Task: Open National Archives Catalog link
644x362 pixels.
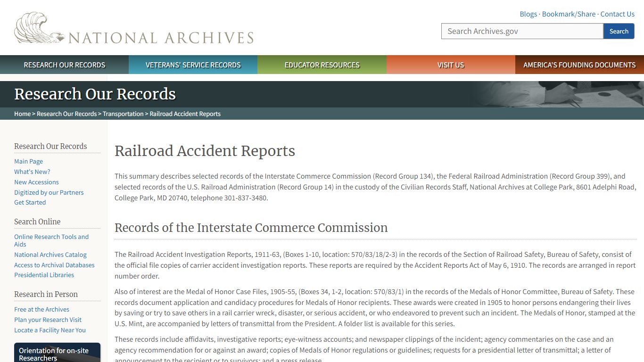Action: click(x=50, y=255)
